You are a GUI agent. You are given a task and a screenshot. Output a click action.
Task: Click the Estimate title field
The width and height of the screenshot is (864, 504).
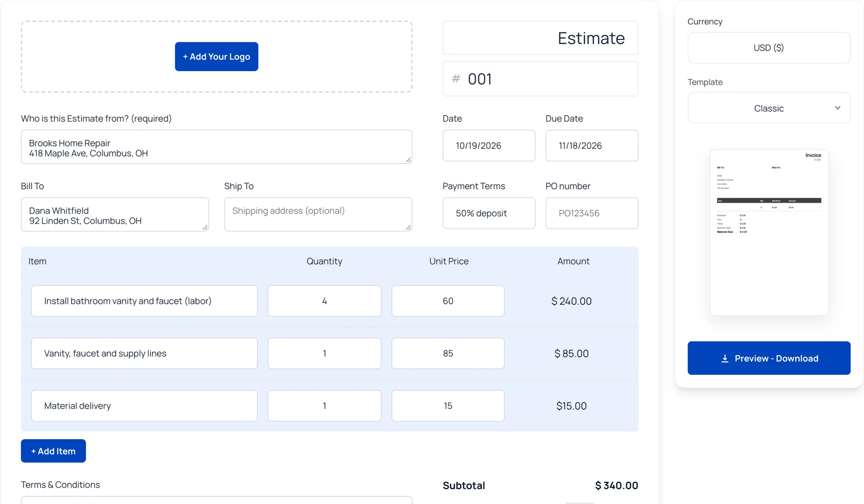540,38
